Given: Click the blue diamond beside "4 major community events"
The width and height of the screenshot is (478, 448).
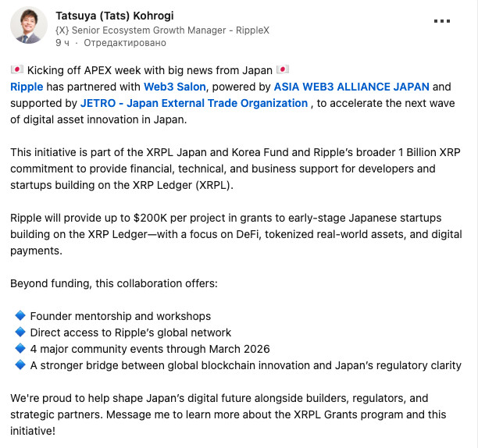Looking at the screenshot, I should click(x=20, y=349).
